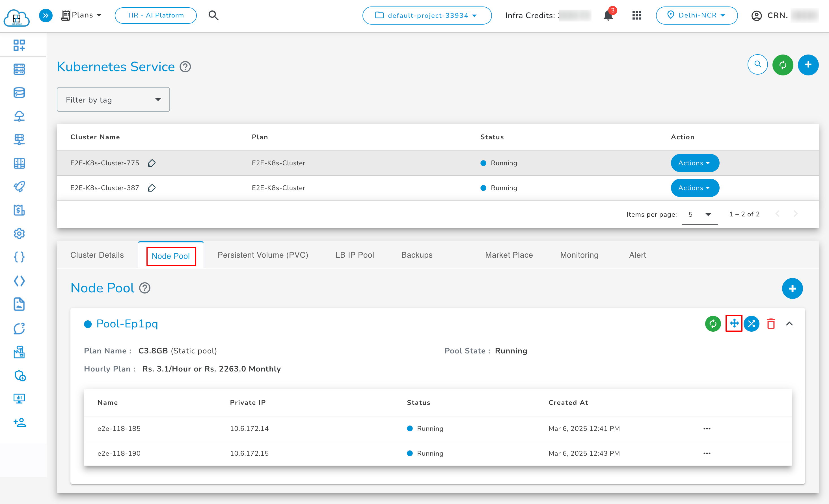Go to TIR - AI Platform
The image size is (829, 504).
coord(156,16)
